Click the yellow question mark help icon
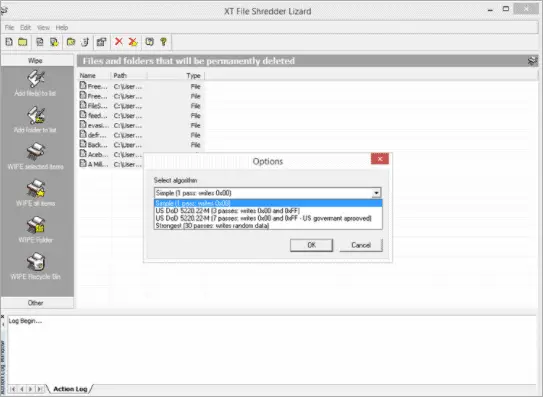 (x=163, y=42)
